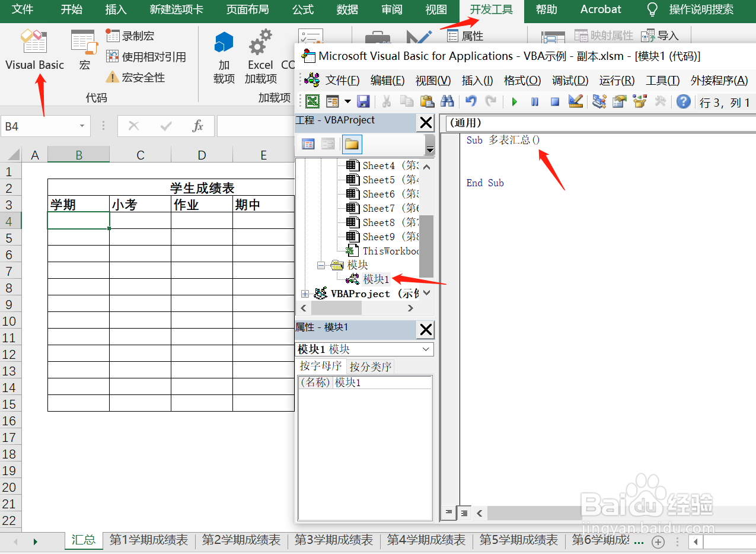Click the VBA View Microsoft Excel icon
756x554 pixels.
point(312,101)
